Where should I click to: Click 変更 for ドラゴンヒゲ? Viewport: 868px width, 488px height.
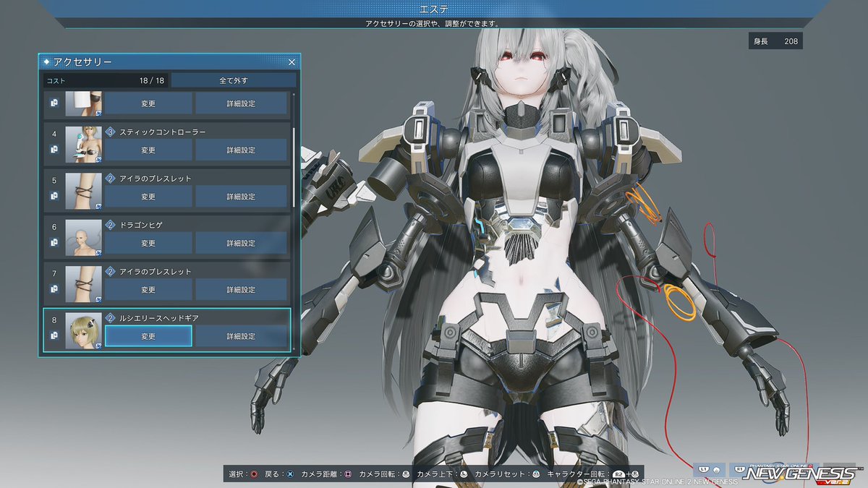coord(148,243)
